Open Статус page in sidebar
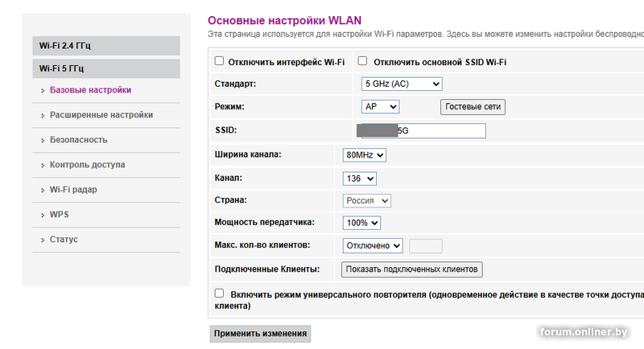The width and height of the screenshot is (644, 349). pyautogui.click(x=64, y=240)
